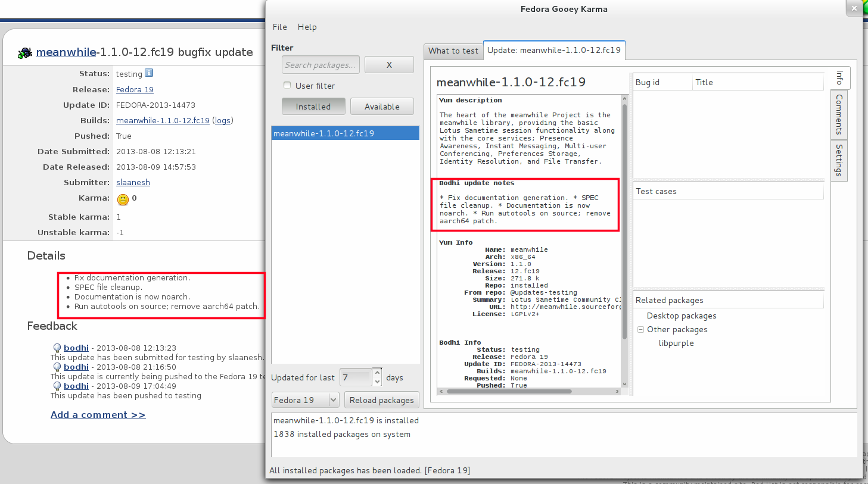Clear the search with the X button
The height and width of the screenshot is (484, 868).
click(x=389, y=65)
